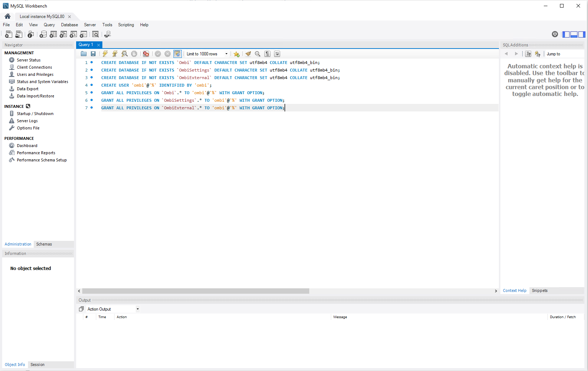Execute the whole script with lightning bolt
This screenshot has height=371, width=588.
tap(105, 54)
